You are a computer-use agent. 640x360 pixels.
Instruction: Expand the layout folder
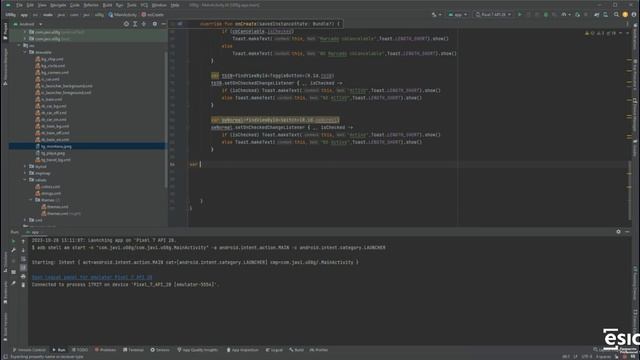(25, 167)
